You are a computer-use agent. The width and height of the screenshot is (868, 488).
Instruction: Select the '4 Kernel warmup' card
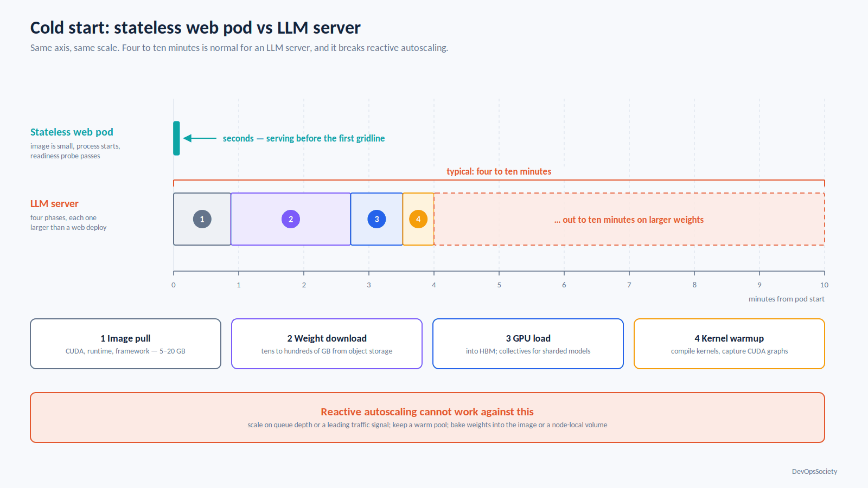(729, 344)
